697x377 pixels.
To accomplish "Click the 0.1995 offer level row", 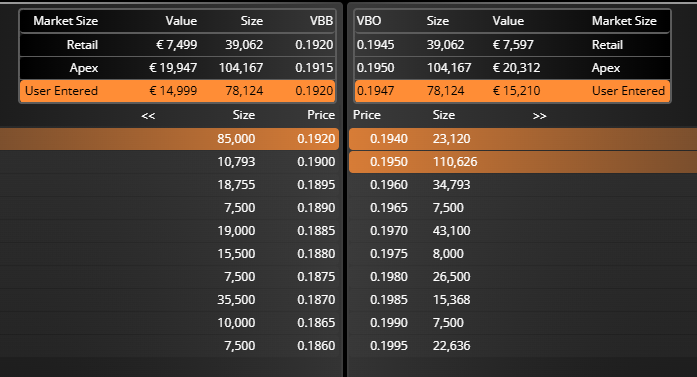I will [x=523, y=346].
